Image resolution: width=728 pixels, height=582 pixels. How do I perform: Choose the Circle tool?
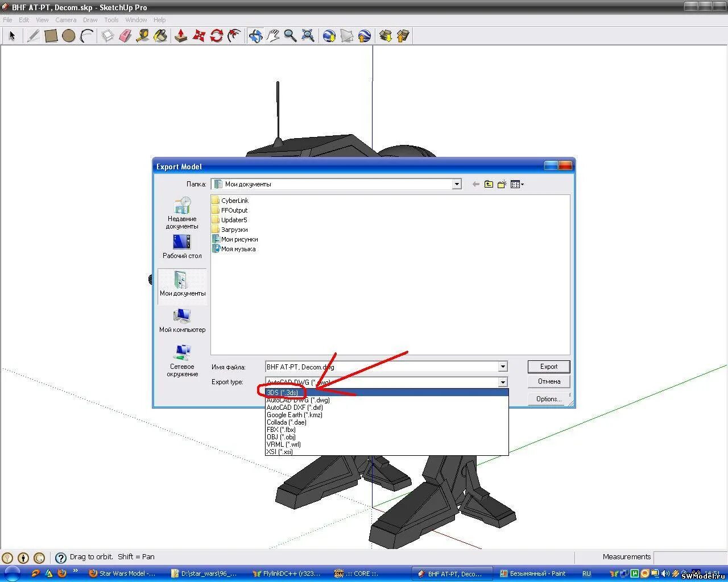click(x=69, y=36)
